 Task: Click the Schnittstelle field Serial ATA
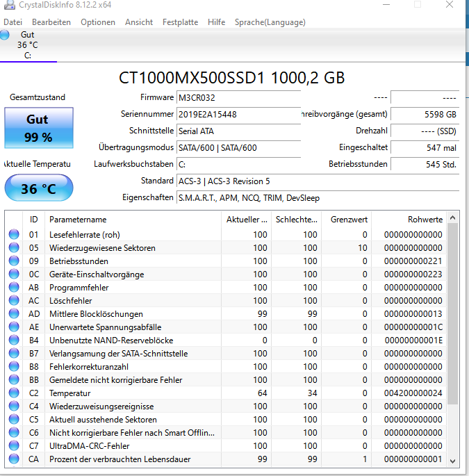click(238, 131)
